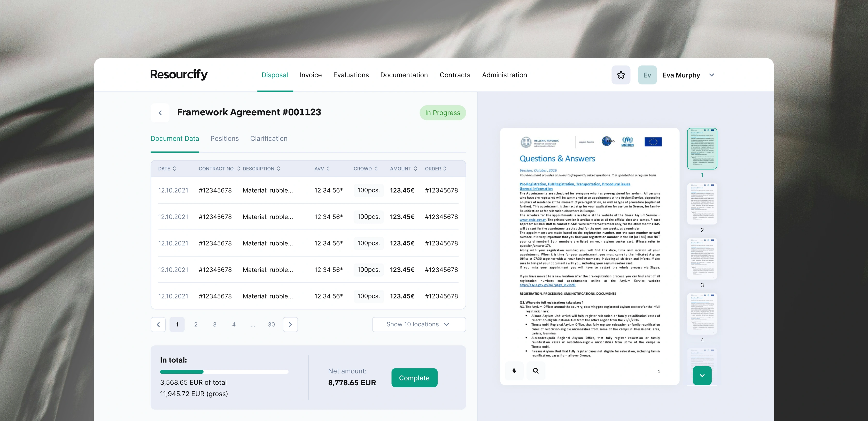Open the Evaluations navigation tab
The width and height of the screenshot is (868, 421).
tap(351, 75)
